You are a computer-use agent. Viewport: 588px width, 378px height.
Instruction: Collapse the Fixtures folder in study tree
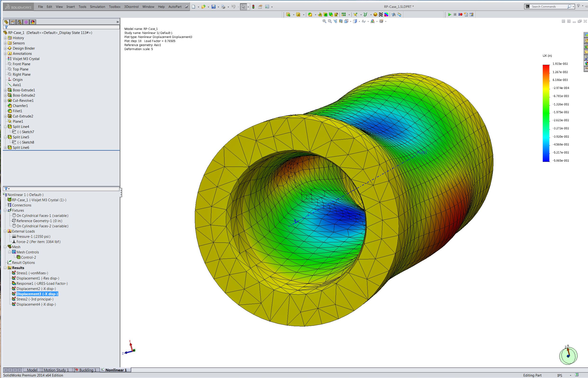(x=5, y=211)
